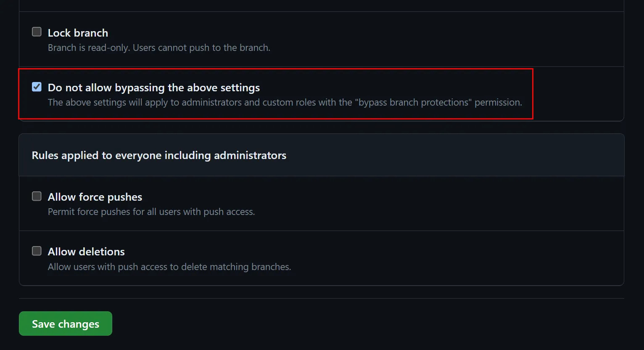Viewport: 644px width, 350px height.
Task: Click 'Users cannot push to the branch' sentence
Action: pyautogui.click(x=201, y=48)
